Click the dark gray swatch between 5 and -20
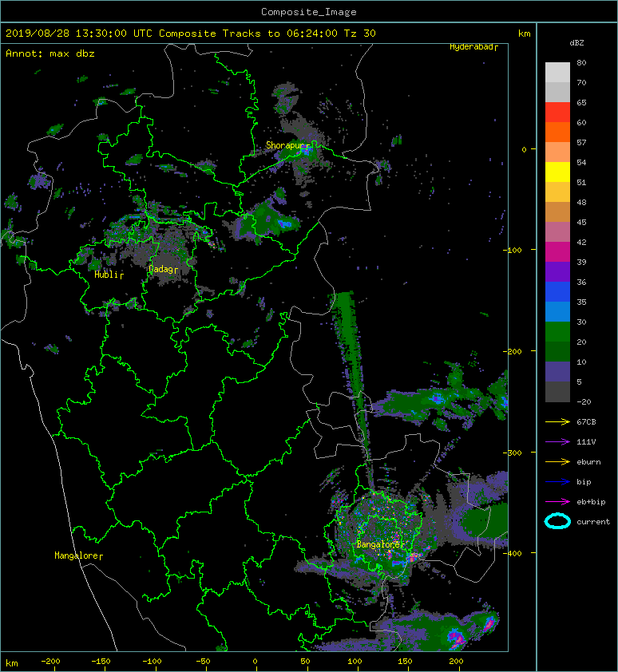This screenshot has width=618, height=672. tap(557, 392)
